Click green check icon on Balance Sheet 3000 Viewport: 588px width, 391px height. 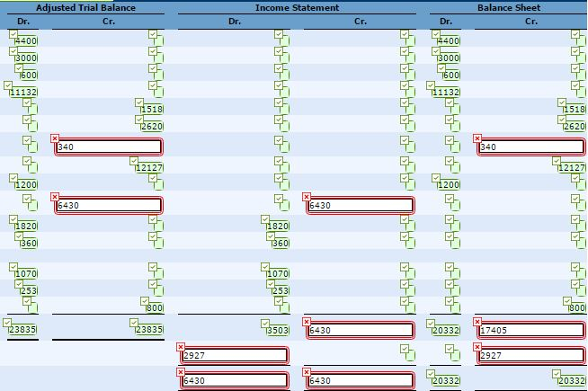pyautogui.click(x=436, y=51)
